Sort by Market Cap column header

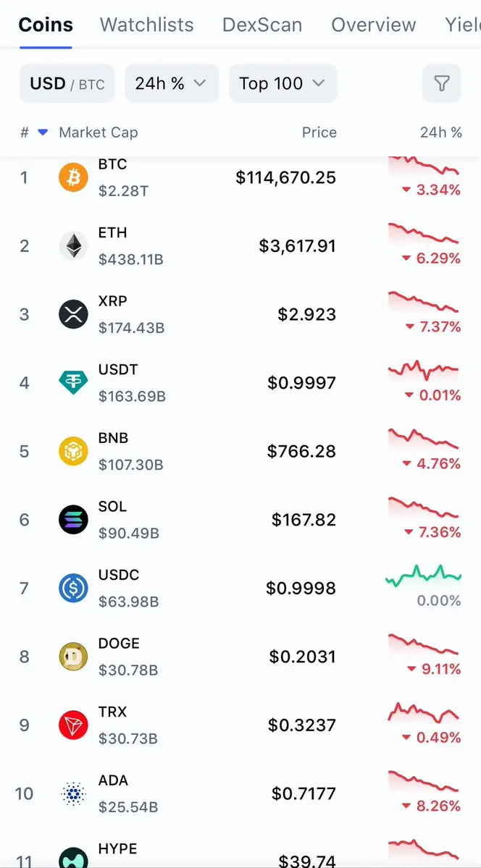tap(98, 132)
